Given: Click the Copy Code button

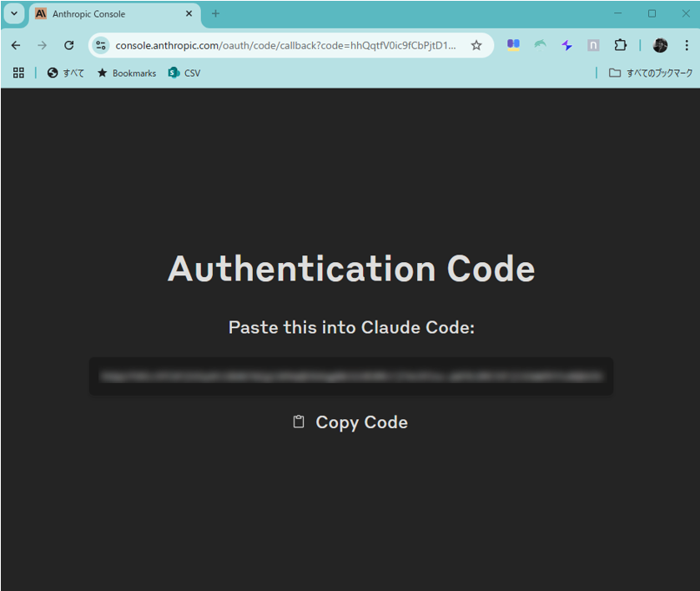Looking at the screenshot, I should pyautogui.click(x=351, y=422).
